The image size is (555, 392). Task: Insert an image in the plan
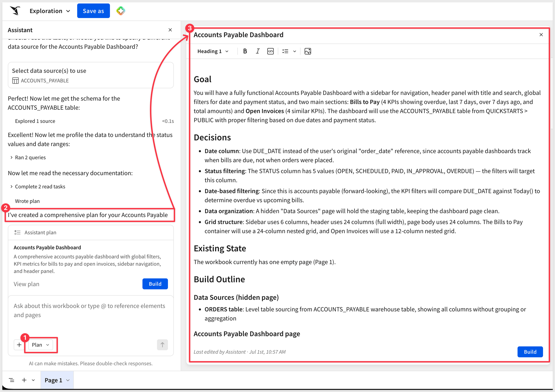click(308, 51)
